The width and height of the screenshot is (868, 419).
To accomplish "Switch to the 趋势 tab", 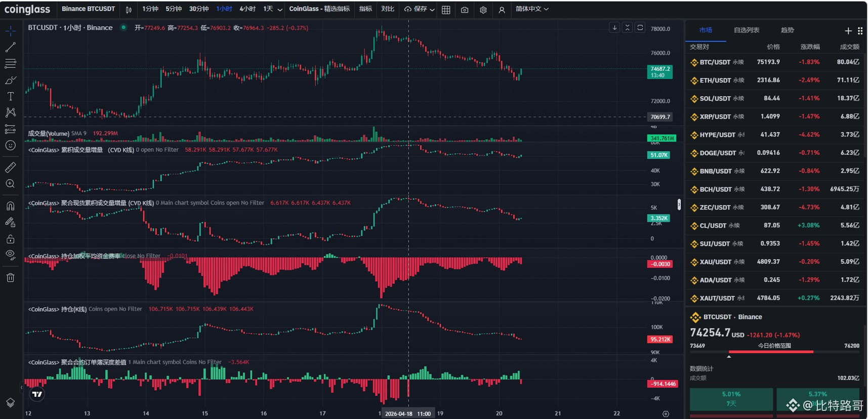I will tap(788, 30).
